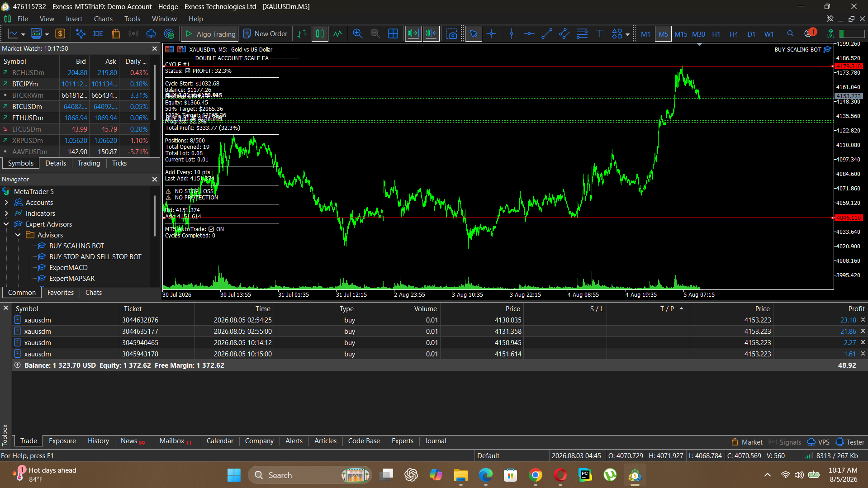
Task: Open the Insert menu
Action: (74, 19)
